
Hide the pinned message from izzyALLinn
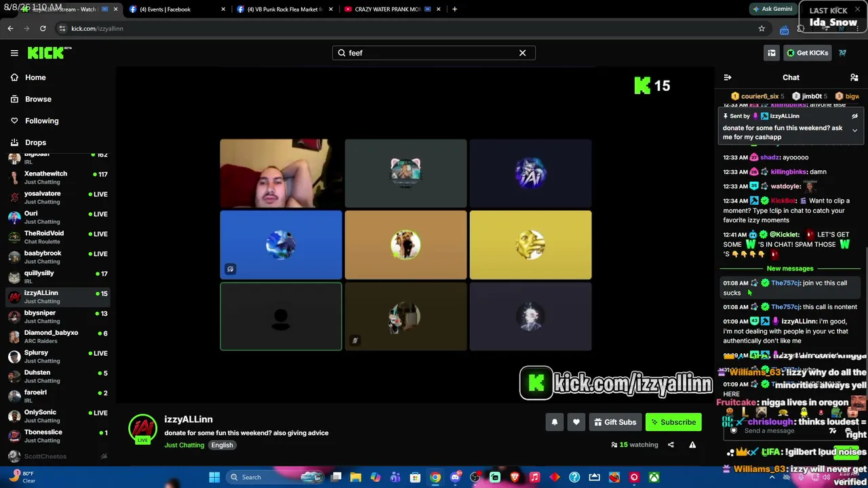pyautogui.click(x=854, y=116)
